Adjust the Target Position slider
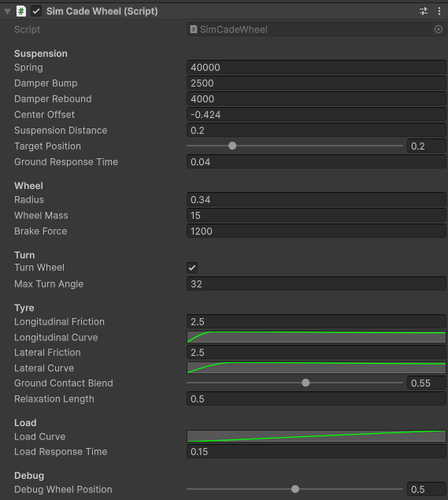448x500 pixels. pos(295,146)
